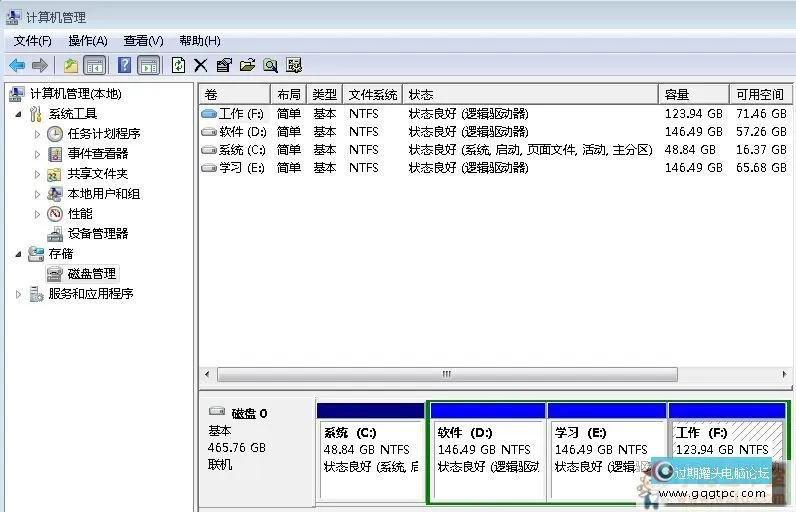Select the 软件 (D:) partition block
Image resolution: width=796 pixels, height=512 pixels.
tap(487, 452)
